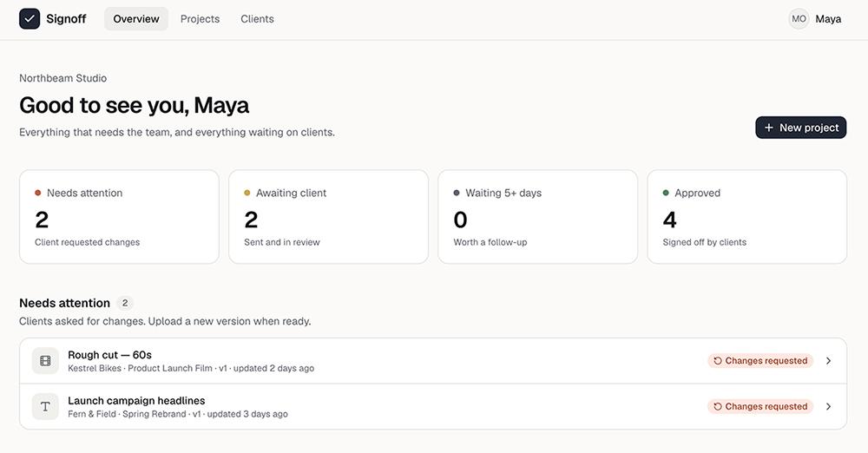Open the Awaiting client stat card

(x=328, y=217)
